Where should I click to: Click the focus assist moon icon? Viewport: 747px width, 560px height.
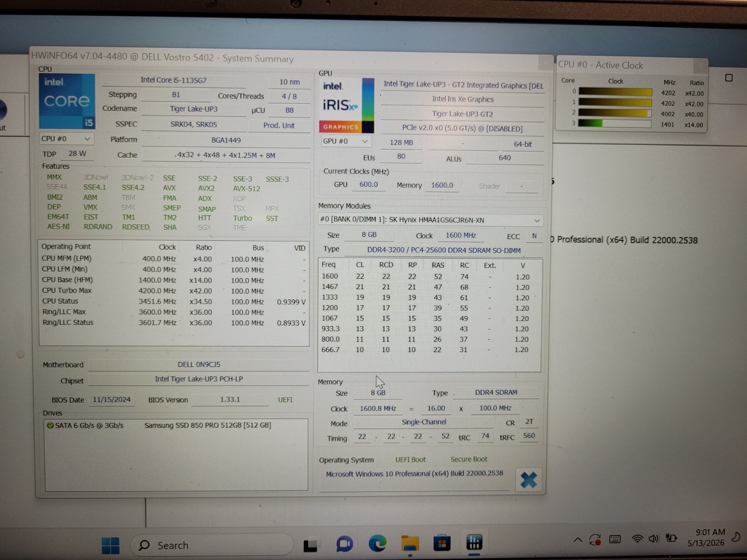pos(736,537)
